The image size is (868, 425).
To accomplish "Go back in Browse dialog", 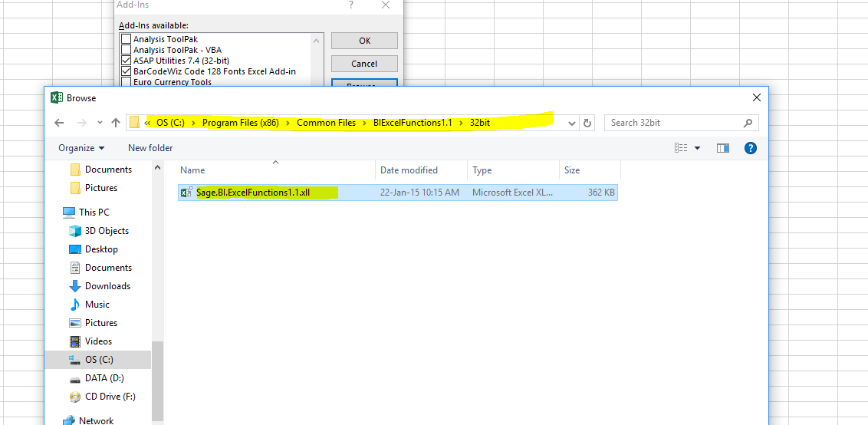I will (x=59, y=123).
